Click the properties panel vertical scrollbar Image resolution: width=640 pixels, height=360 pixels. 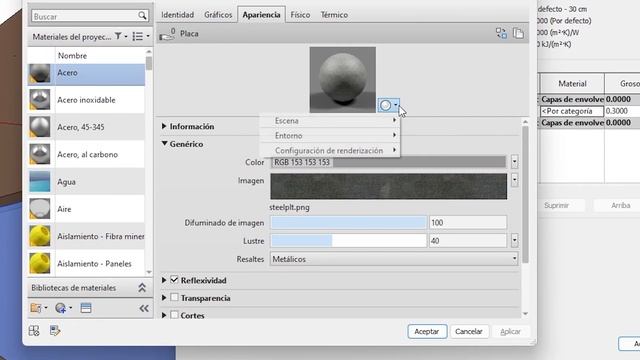pyautogui.click(x=525, y=194)
